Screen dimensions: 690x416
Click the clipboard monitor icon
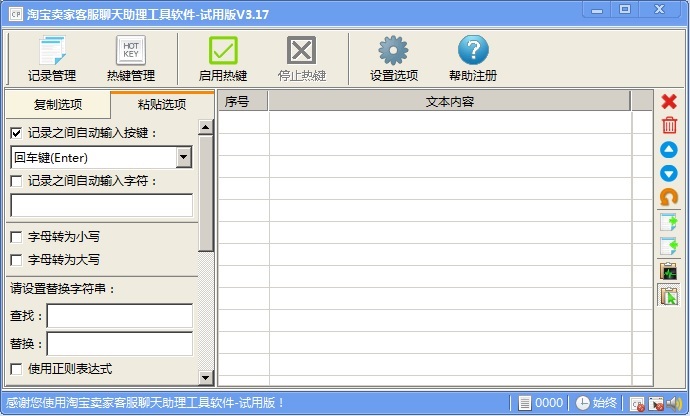[669, 271]
